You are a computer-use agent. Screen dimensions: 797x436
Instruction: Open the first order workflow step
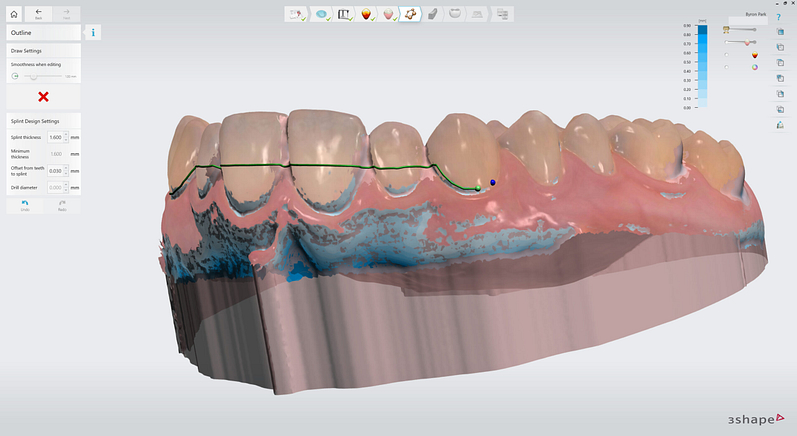point(296,14)
